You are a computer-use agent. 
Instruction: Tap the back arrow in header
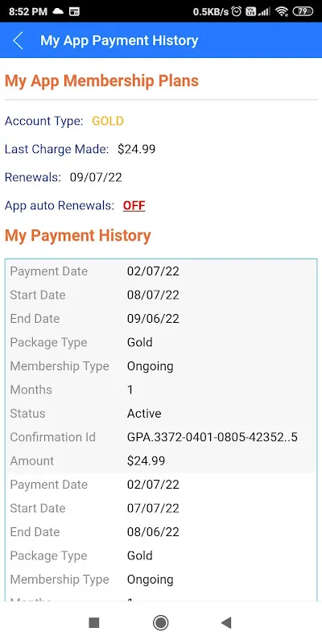click(x=18, y=41)
